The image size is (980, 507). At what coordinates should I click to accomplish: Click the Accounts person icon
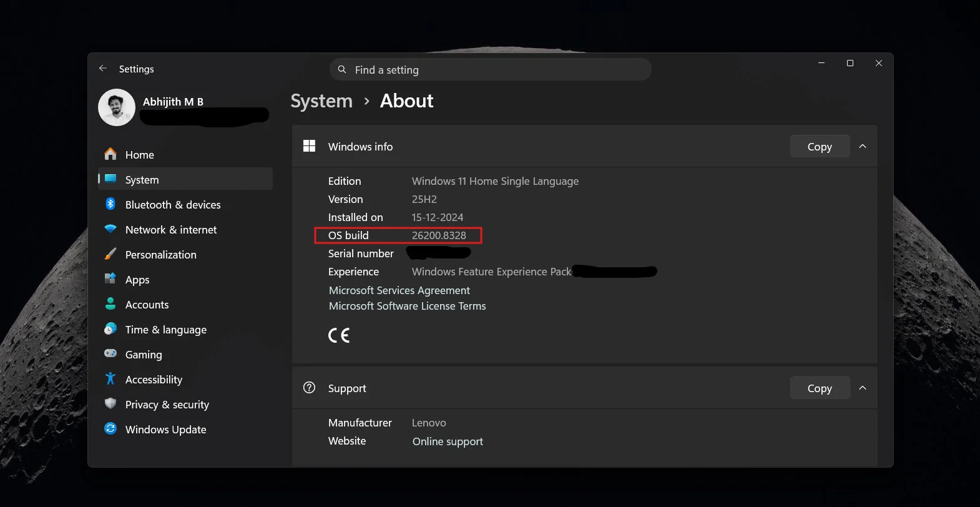coord(110,304)
